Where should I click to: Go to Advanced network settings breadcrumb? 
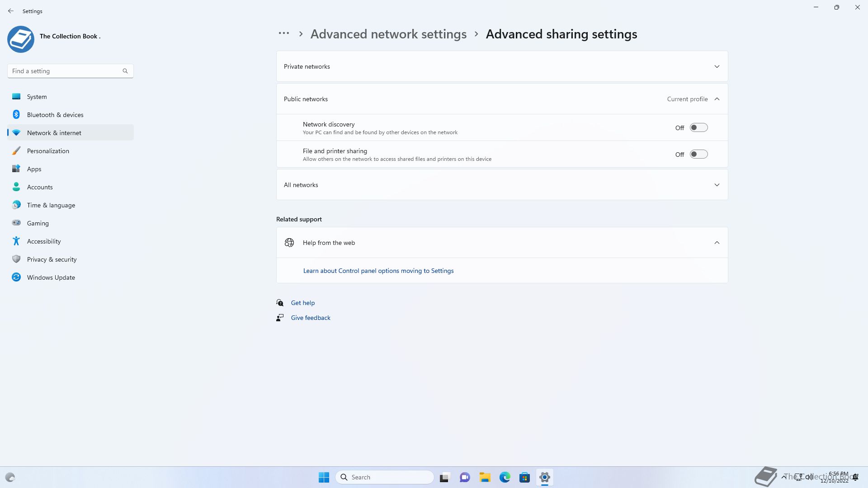388,34
